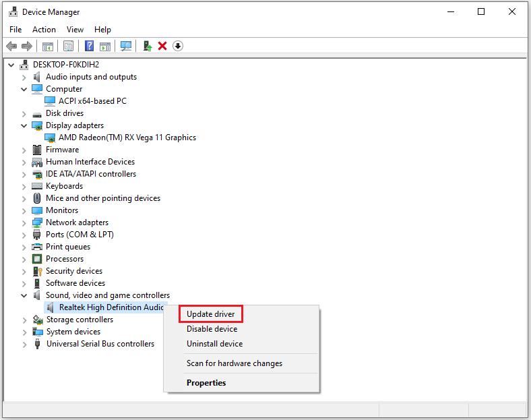Viewport: 531px width, 420px height.
Task: Click Scan for hardware changes monitor icon
Action: [126, 46]
